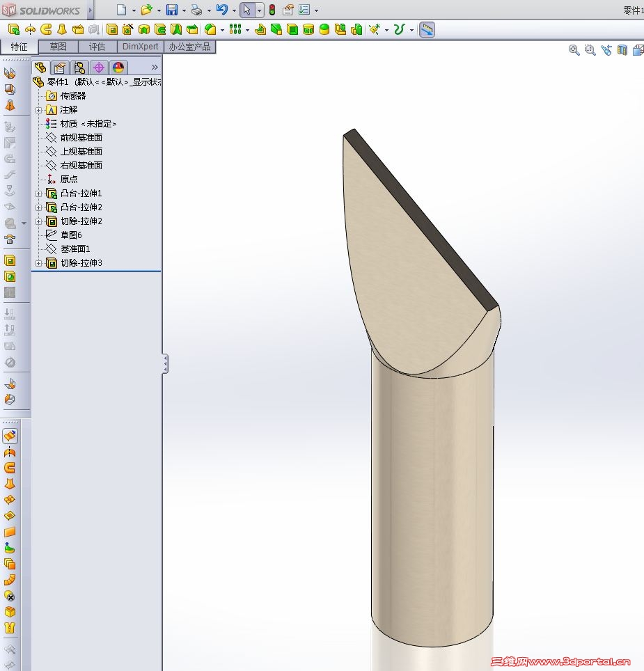Open the Linear Pattern dropdown arrow
The image size is (644, 671).
247,29
